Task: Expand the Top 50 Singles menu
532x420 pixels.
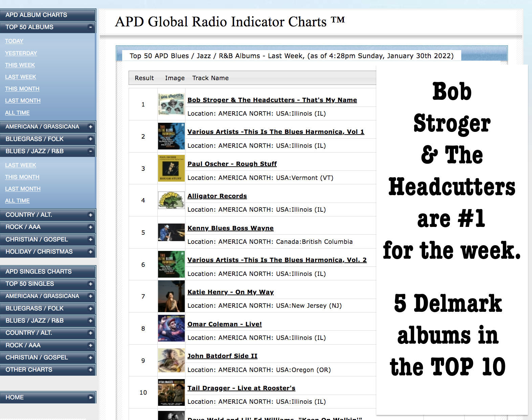Action: tap(48, 284)
